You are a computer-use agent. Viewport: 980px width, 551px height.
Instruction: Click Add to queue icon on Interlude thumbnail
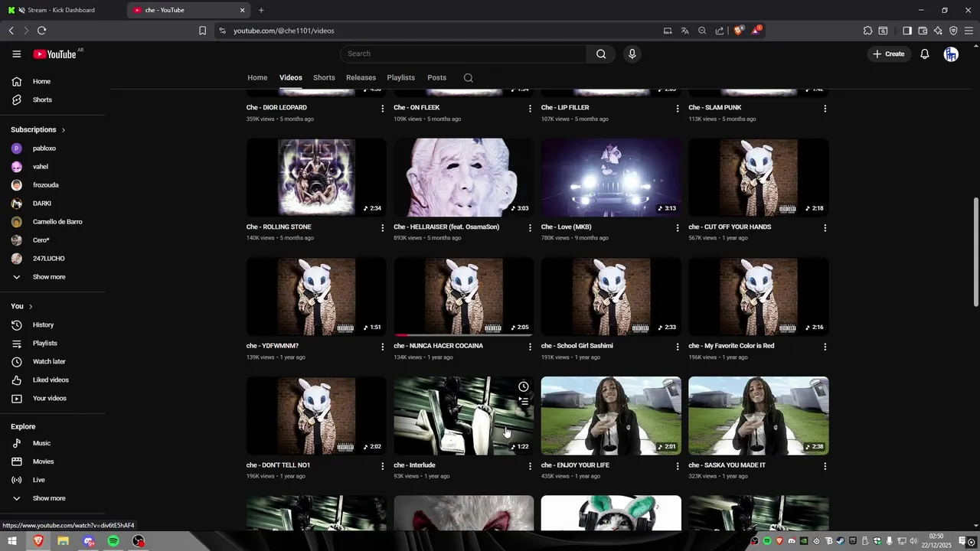(524, 400)
